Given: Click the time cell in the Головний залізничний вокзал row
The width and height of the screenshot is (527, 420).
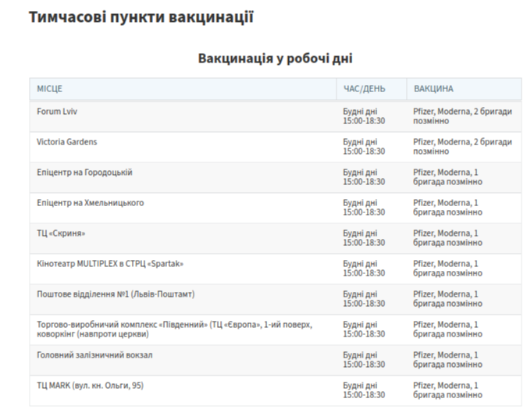Looking at the screenshot, I should click(x=372, y=360).
